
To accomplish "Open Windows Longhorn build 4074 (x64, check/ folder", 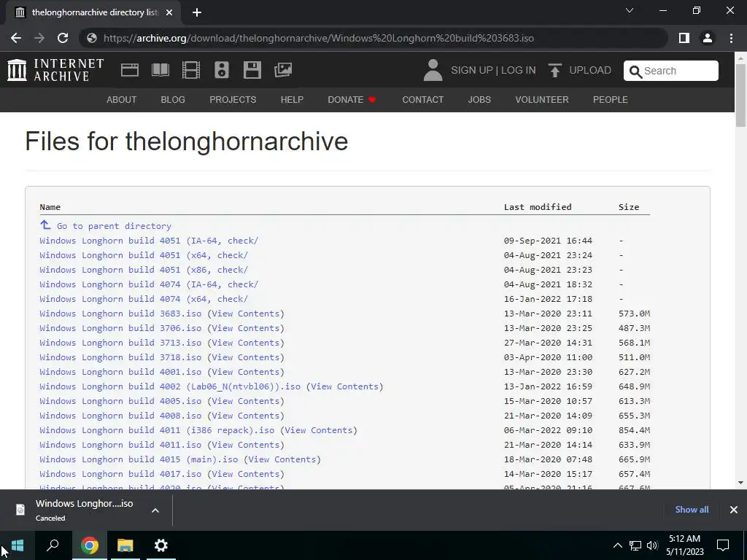I will (x=144, y=299).
